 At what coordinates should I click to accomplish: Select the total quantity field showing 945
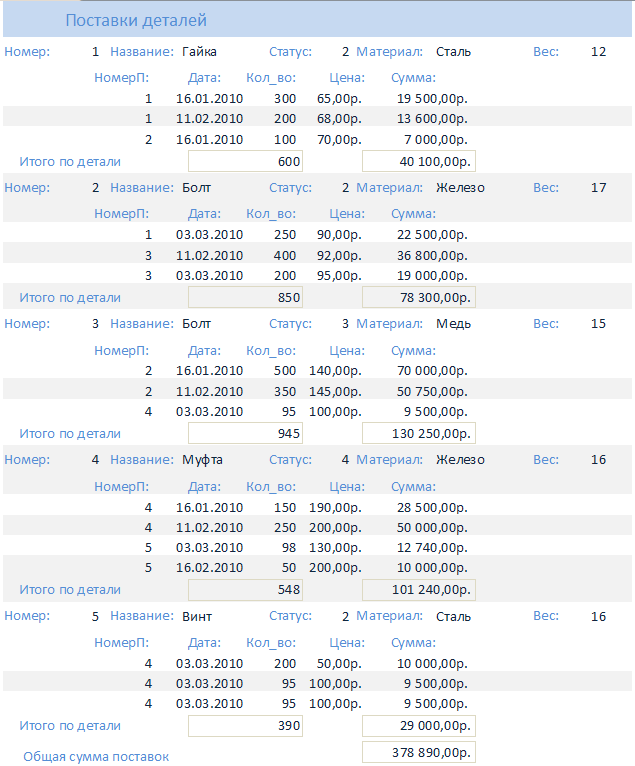tap(245, 433)
